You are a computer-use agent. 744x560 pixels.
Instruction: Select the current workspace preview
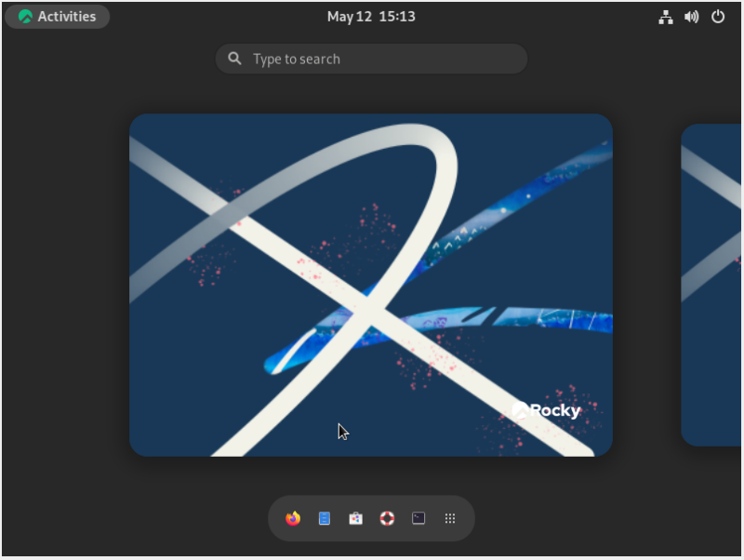point(371,284)
